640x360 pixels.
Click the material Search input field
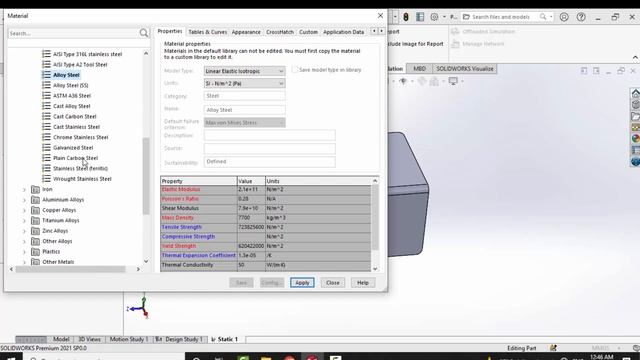[73, 33]
